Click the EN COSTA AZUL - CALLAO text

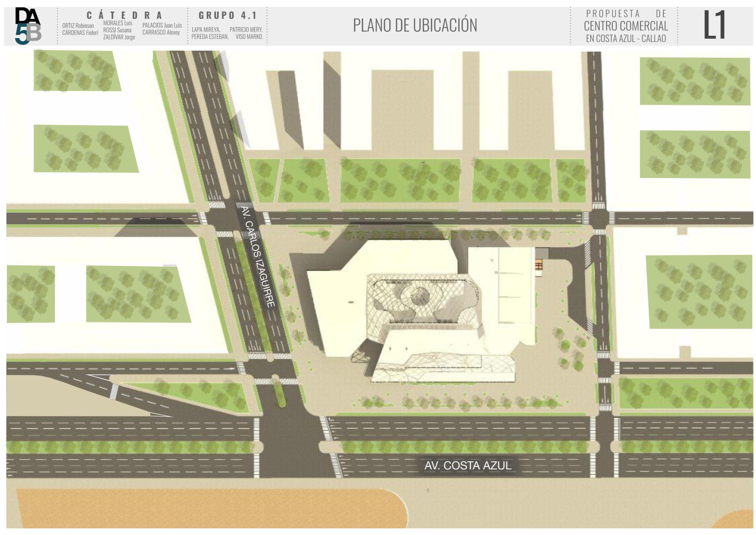(626, 39)
